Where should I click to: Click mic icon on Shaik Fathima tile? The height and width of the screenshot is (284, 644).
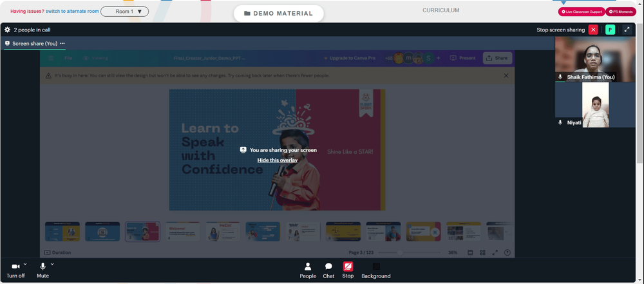(x=560, y=77)
